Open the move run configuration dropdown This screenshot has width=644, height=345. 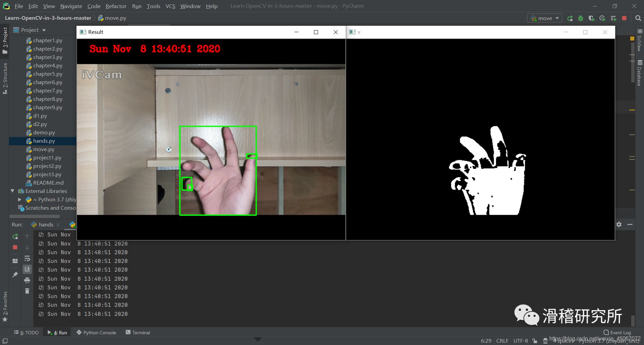[545, 18]
